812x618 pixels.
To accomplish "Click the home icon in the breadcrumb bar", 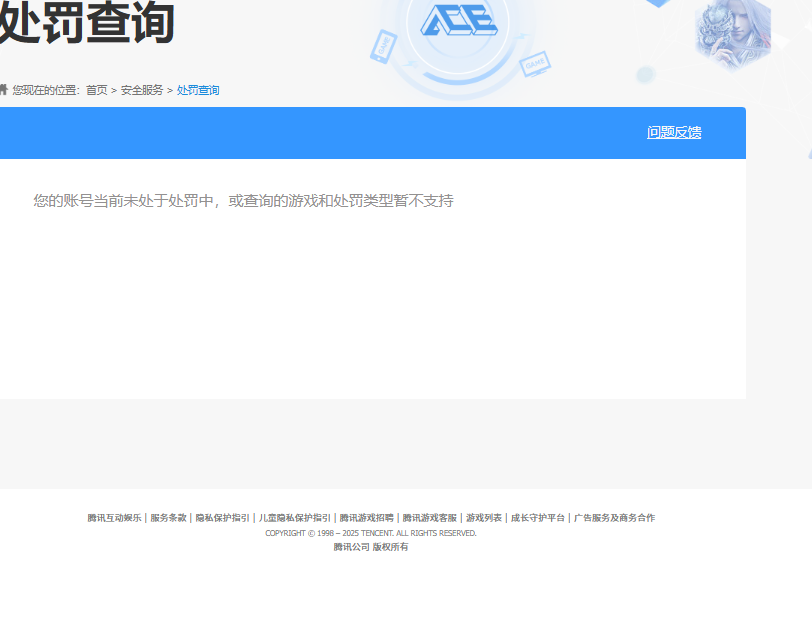I will click(x=5, y=90).
